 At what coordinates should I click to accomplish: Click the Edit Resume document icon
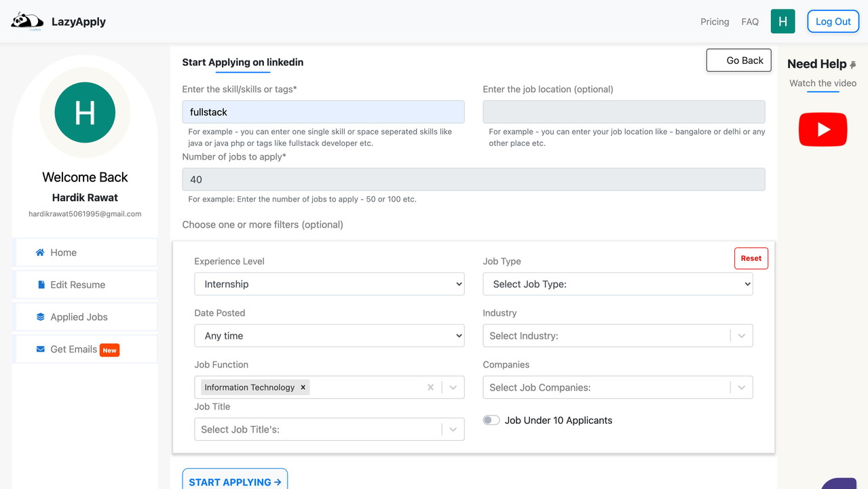click(41, 285)
